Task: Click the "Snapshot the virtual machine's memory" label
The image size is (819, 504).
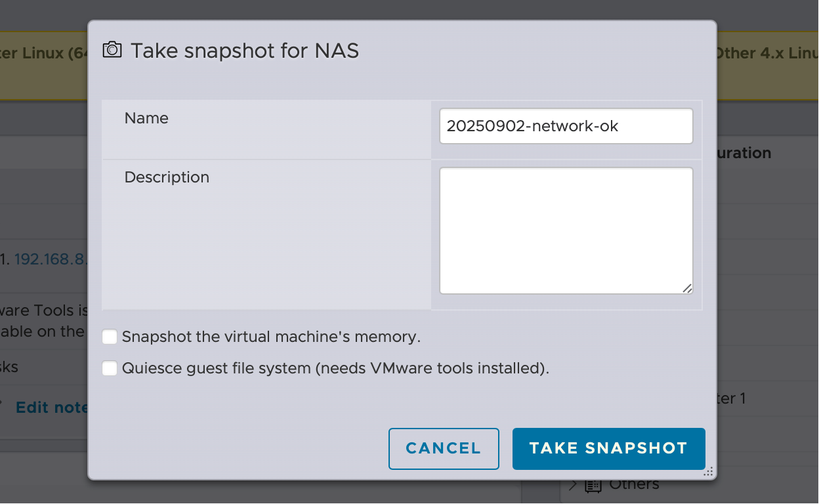Action: 270,337
